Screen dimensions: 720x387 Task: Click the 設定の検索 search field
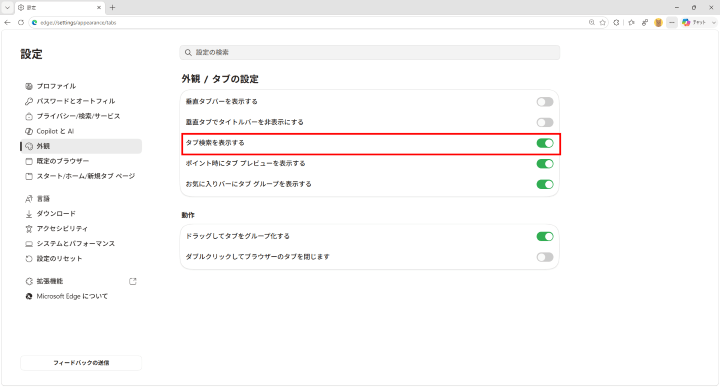(x=370, y=53)
